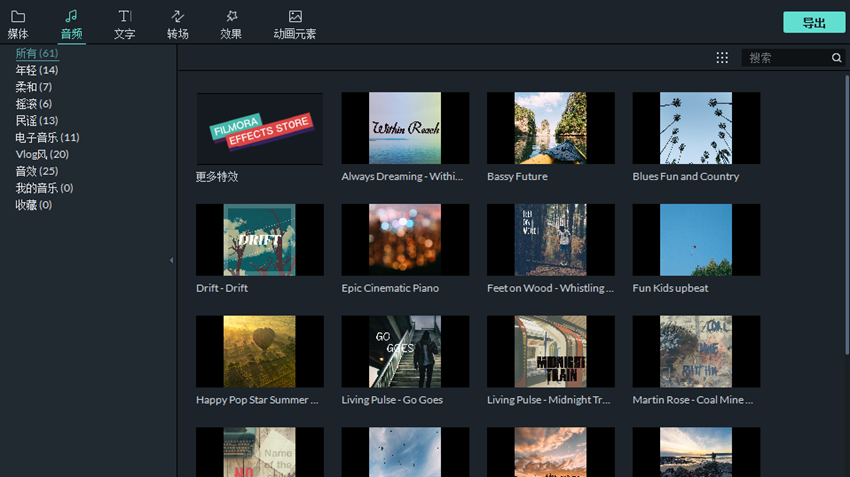This screenshot has height=477, width=850.
Task: Select the Bassy Future track thumbnail
Action: point(551,128)
